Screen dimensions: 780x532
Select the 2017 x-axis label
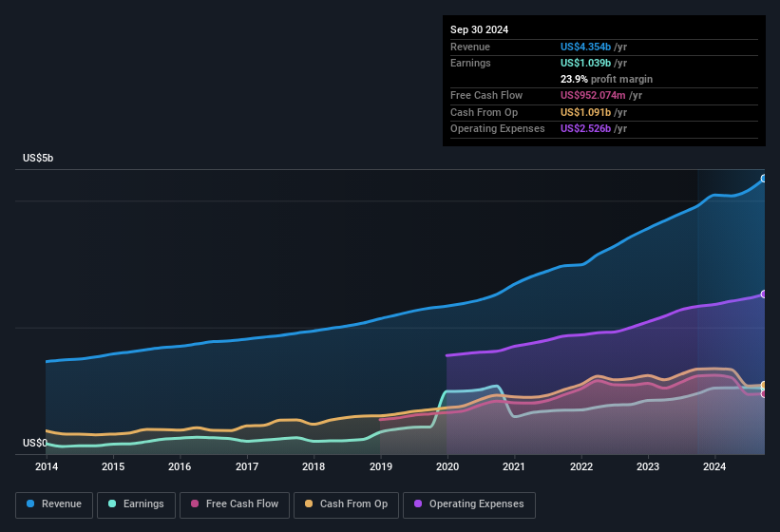tap(247, 466)
